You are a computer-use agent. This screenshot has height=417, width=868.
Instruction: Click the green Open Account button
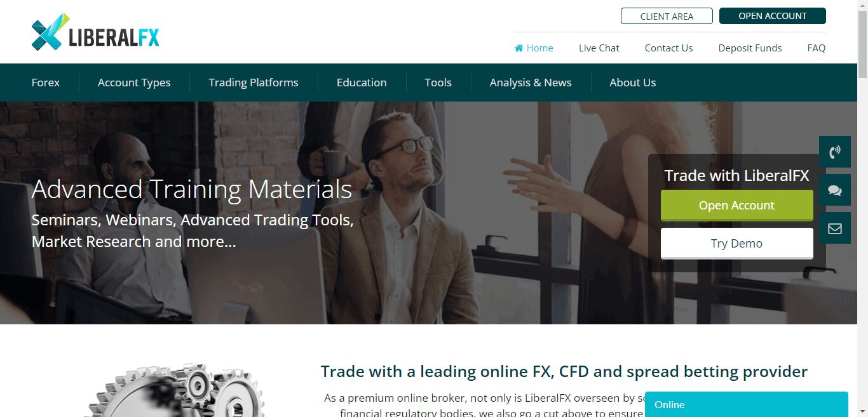click(x=737, y=206)
